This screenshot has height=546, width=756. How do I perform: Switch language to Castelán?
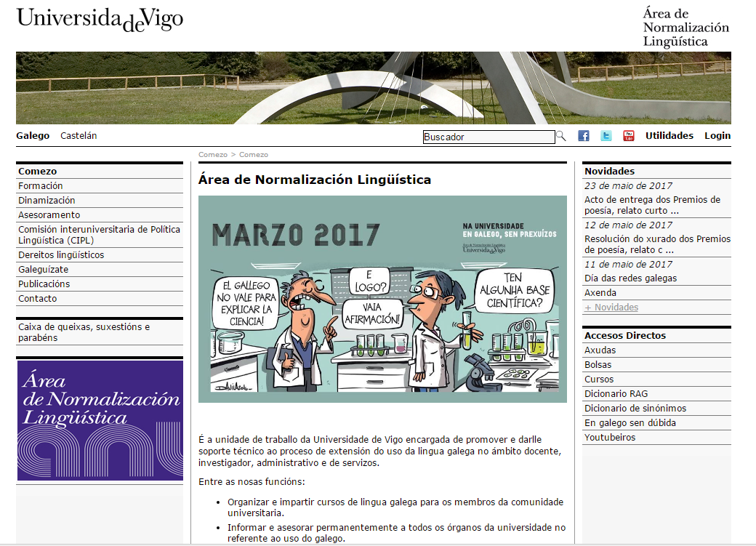(x=79, y=136)
